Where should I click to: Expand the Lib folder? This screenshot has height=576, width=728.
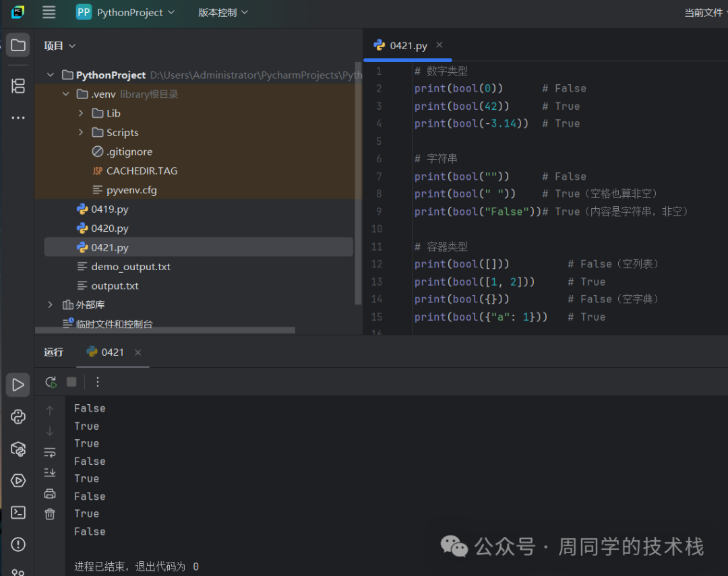[81, 113]
